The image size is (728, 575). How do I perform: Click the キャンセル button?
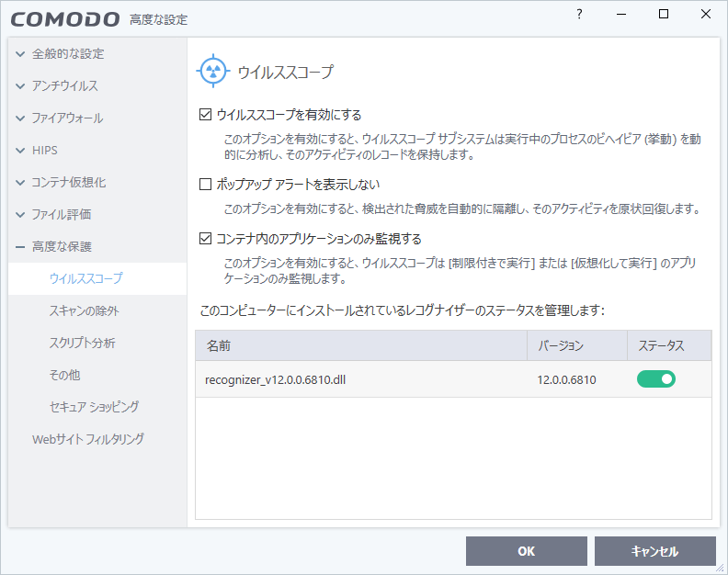[654, 551]
